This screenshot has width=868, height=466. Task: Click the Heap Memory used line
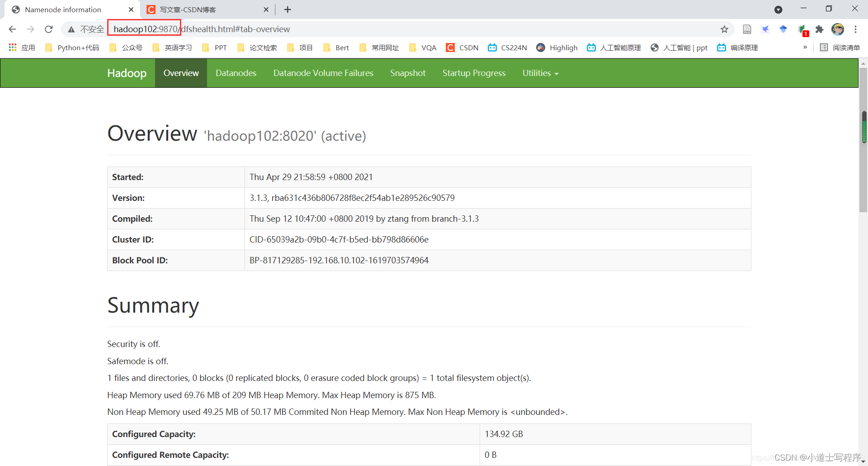[271, 395]
